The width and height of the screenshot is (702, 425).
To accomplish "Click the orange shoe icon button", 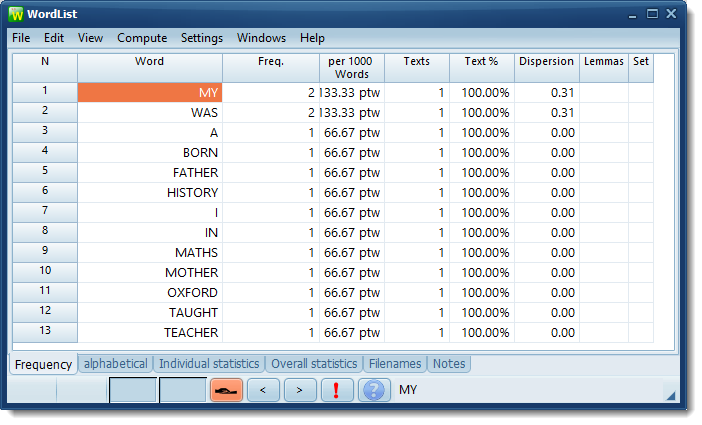I will [227, 390].
